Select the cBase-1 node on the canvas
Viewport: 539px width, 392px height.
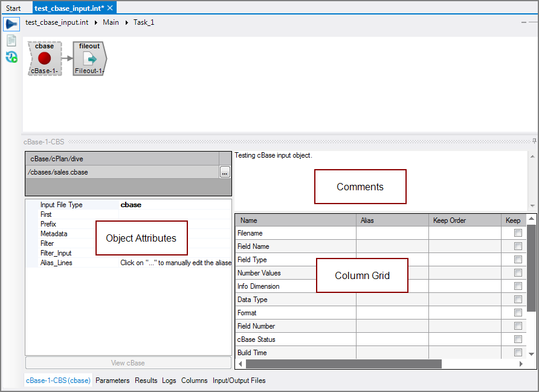coord(44,58)
